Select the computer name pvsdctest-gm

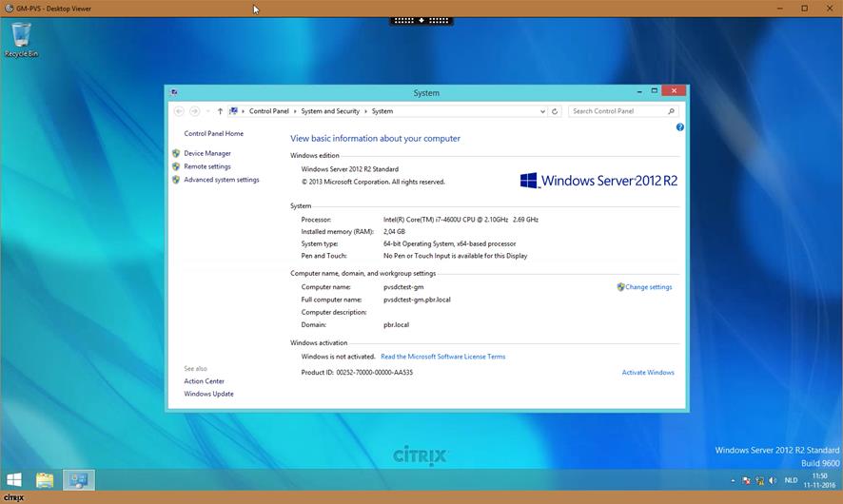click(403, 287)
